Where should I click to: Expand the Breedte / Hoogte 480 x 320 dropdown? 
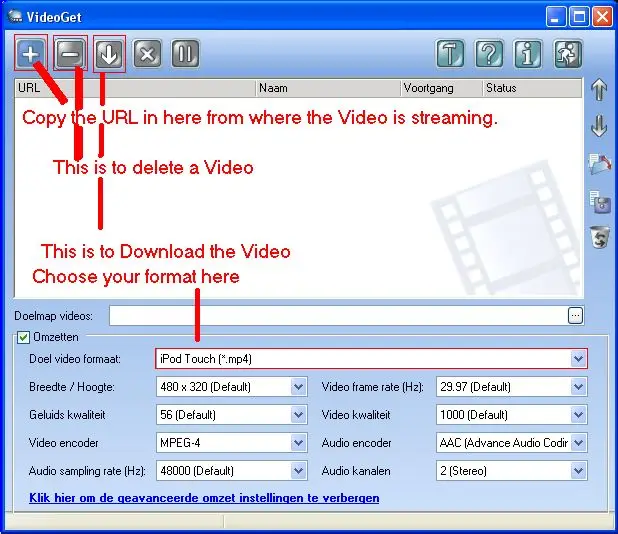point(298,387)
